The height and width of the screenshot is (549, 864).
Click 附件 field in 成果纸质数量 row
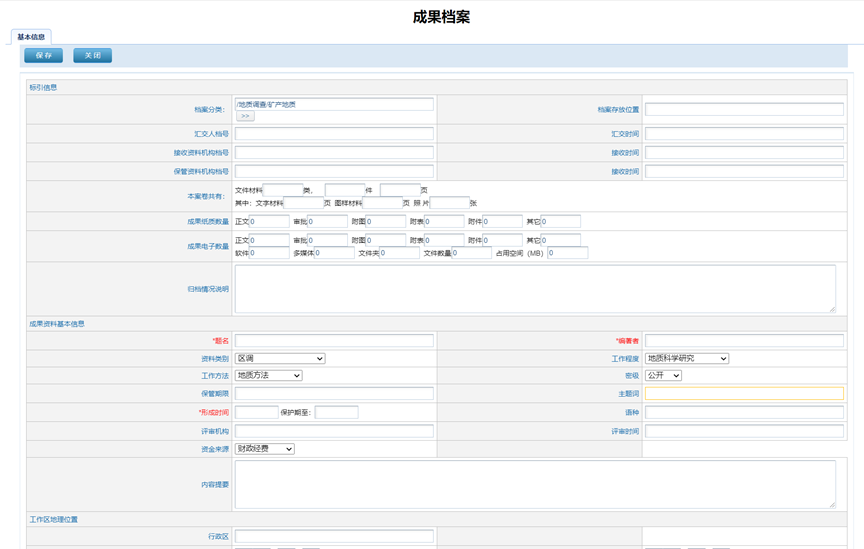click(x=503, y=222)
